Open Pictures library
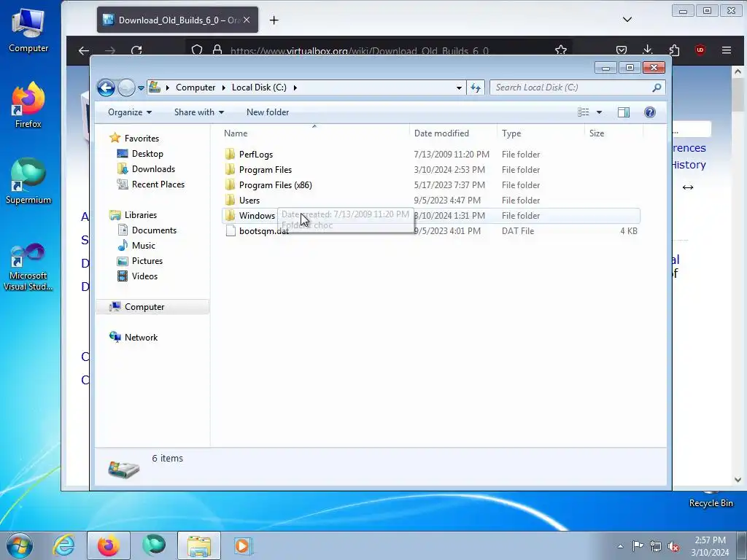 (147, 261)
